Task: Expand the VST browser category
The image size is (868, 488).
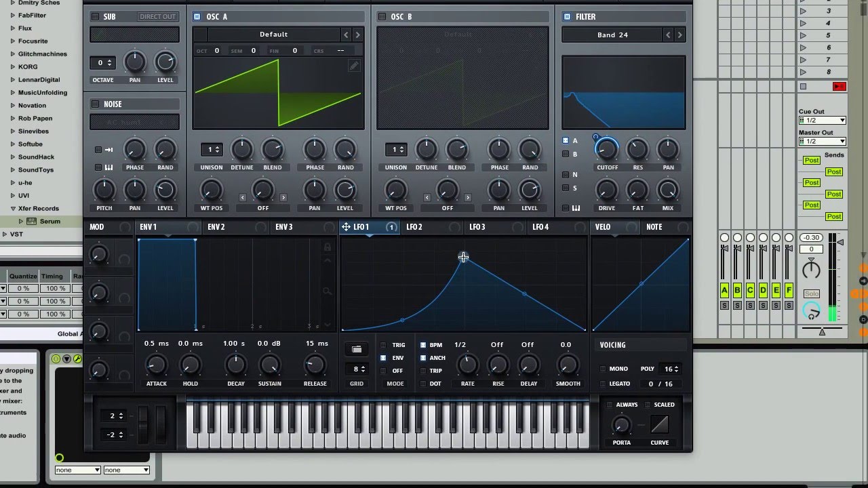Action: coord(5,235)
